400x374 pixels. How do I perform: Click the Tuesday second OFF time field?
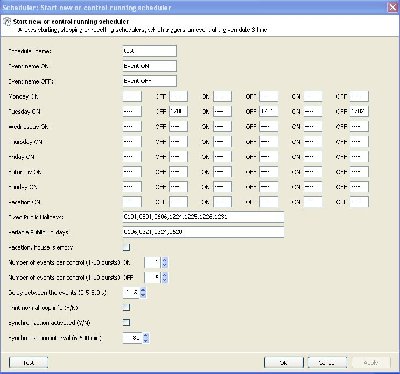coord(269,111)
